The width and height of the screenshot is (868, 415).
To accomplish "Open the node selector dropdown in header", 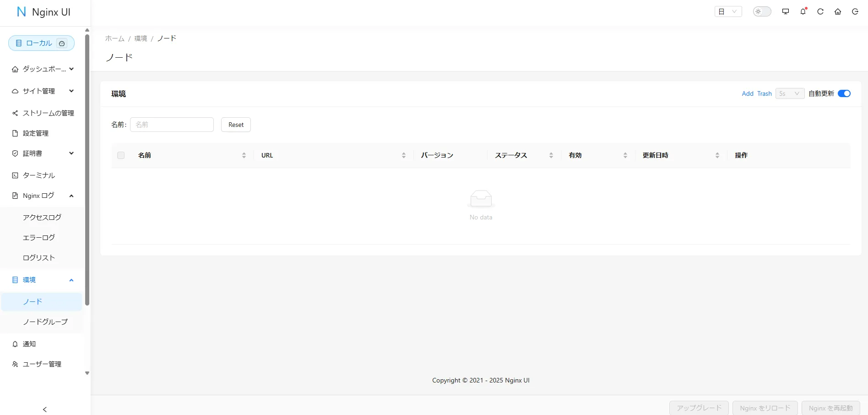I will click(x=728, y=11).
